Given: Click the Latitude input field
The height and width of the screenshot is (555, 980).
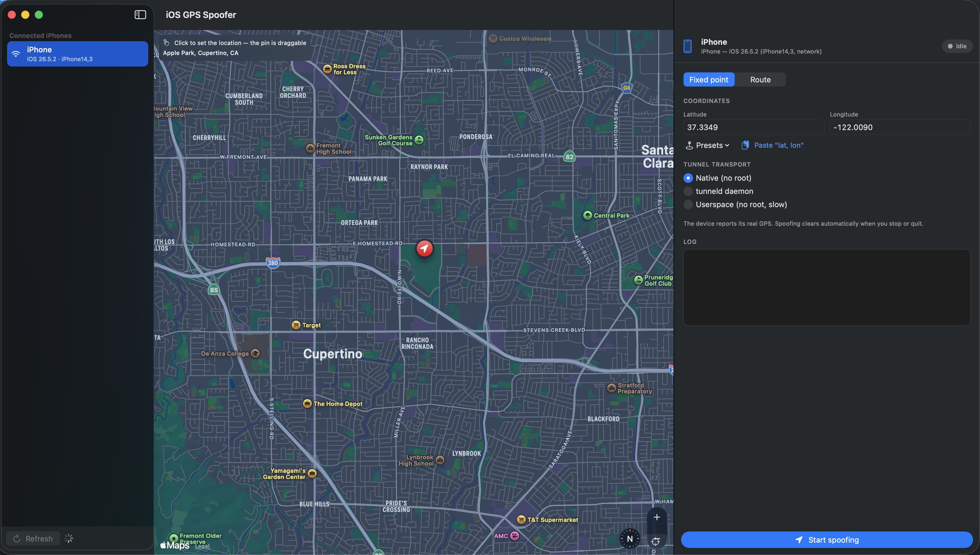Looking at the screenshot, I should click(753, 127).
